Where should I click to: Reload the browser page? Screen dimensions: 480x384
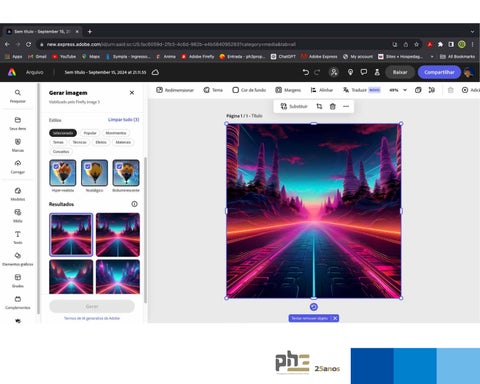29,44
